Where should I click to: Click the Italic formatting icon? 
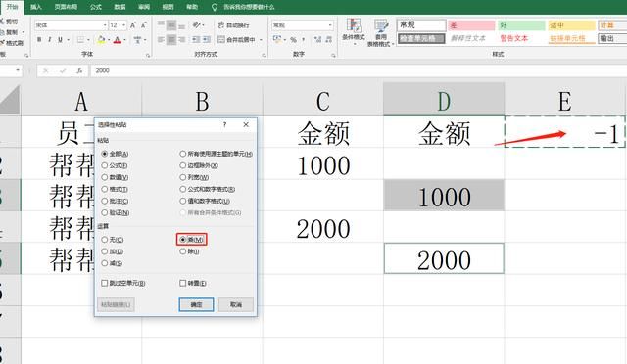(x=50, y=39)
